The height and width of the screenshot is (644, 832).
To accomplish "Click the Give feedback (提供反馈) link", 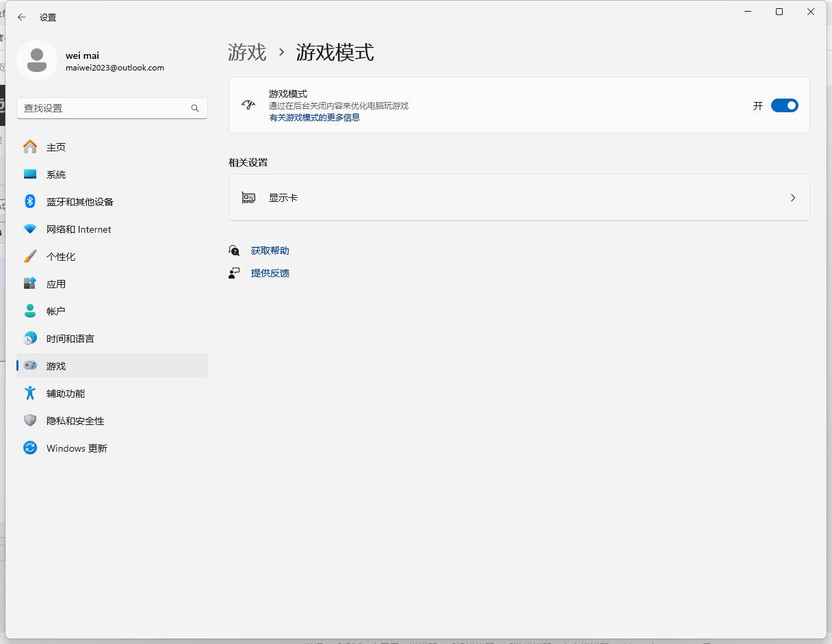I will (x=270, y=273).
